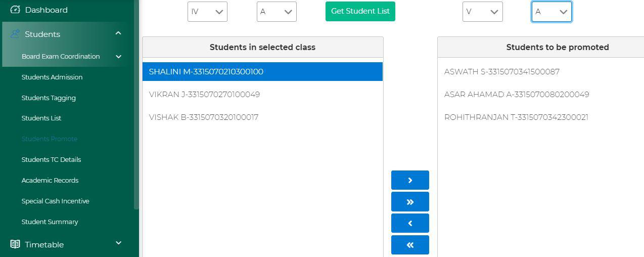The width and height of the screenshot is (644, 257).
Task: Open Students Admission page
Action: 52,77
